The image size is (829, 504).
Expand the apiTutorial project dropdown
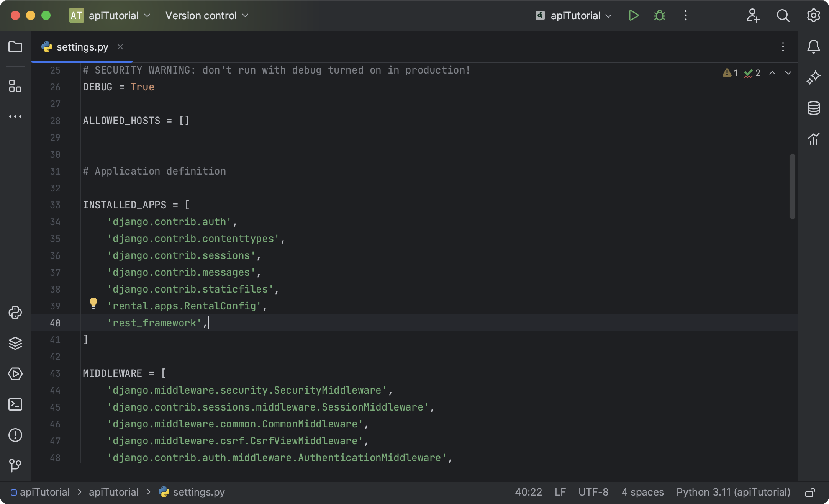(x=110, y=16)
